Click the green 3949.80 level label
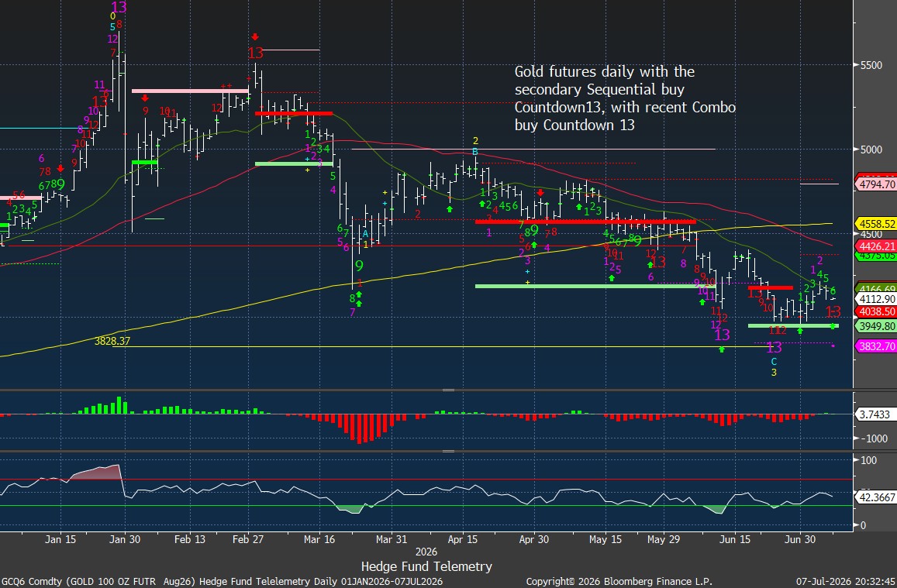The width and height of the screenshot is (897, 588). click(x=875, y=326)
